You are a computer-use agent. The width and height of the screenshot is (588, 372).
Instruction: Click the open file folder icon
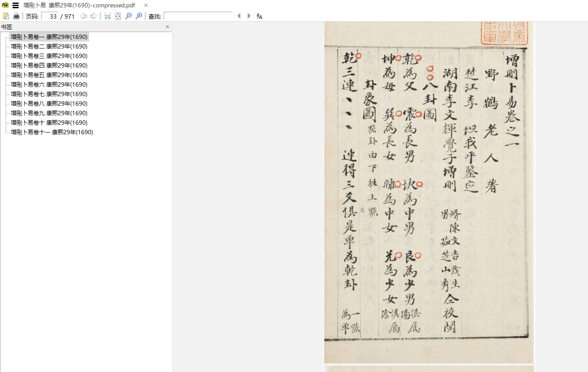pos(6,16)
